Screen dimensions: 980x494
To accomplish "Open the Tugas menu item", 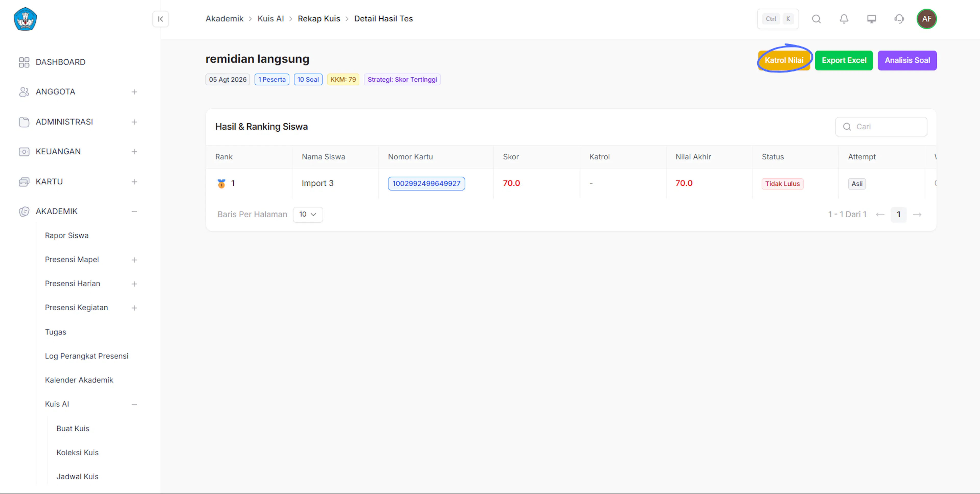I will coord(56,332).
